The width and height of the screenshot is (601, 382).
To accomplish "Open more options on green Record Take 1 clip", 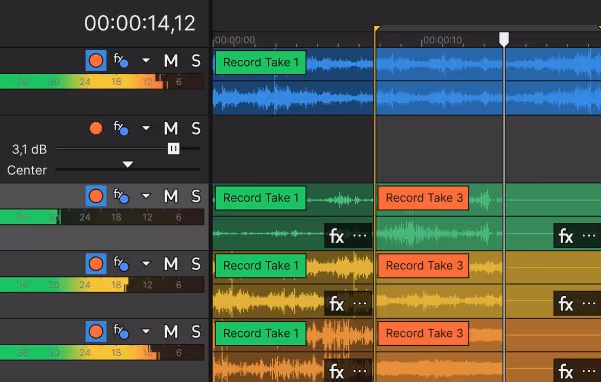I will 360,235.
